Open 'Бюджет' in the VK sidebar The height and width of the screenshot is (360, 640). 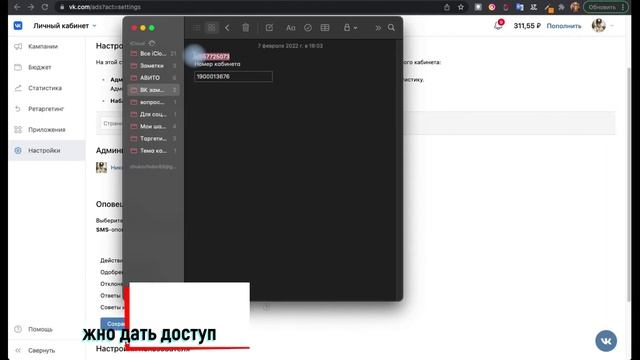(40, 67)
